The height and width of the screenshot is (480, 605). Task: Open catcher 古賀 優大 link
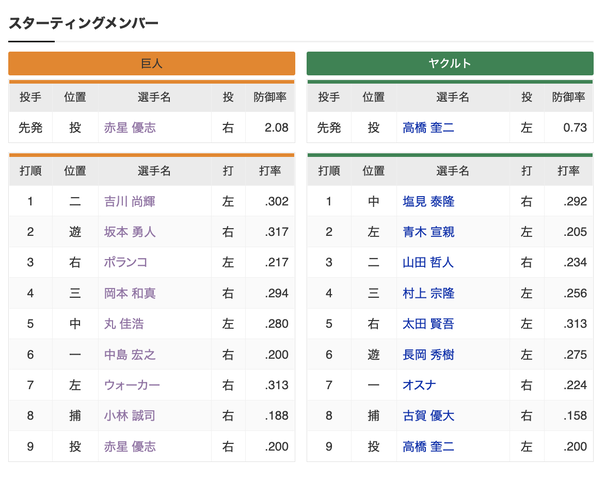click(x=428, y=416)
